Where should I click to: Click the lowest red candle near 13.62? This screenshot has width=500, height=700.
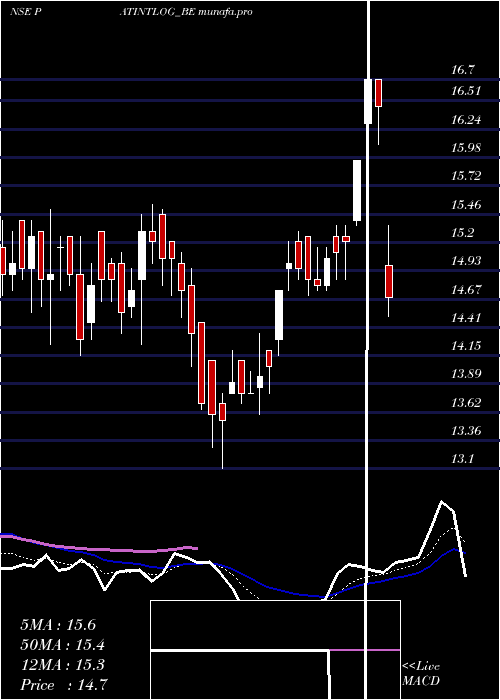[222, 412]
